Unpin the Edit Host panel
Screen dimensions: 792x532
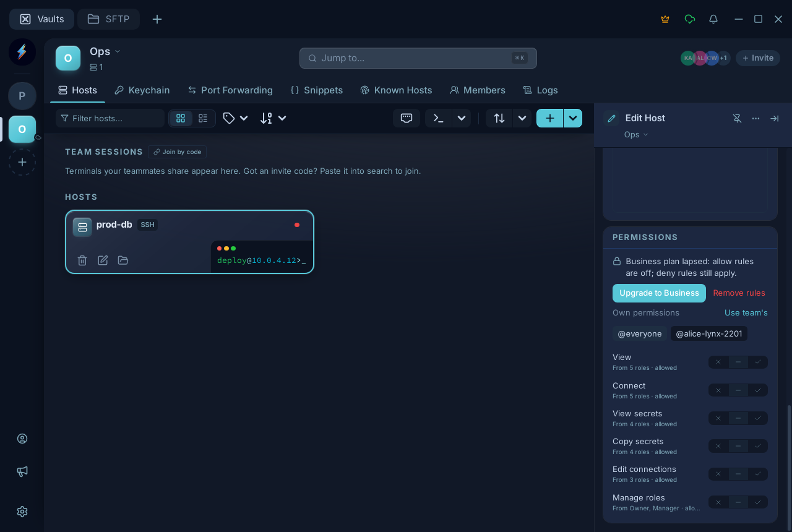coord(737,118)
